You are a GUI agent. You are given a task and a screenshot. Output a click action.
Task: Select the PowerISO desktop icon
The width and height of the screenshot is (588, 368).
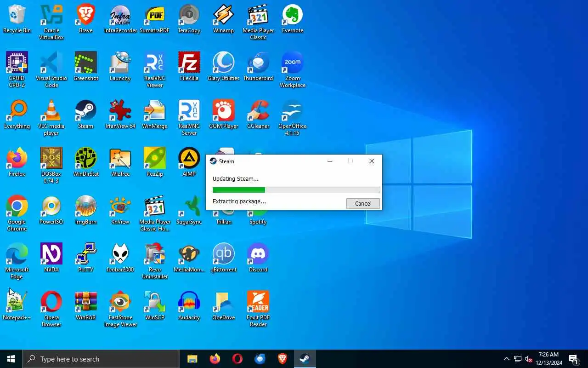(x=51, y=210)
